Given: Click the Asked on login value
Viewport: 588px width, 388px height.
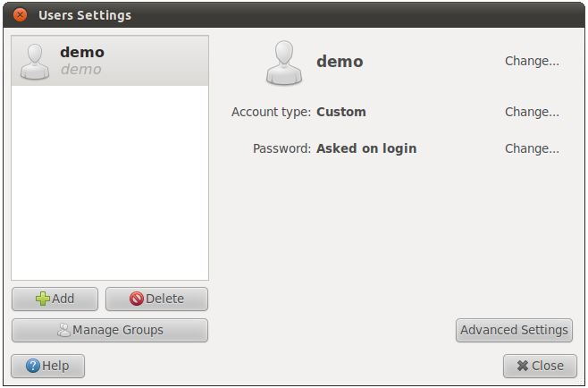Looking at the screenshot, I should point(366,148).
